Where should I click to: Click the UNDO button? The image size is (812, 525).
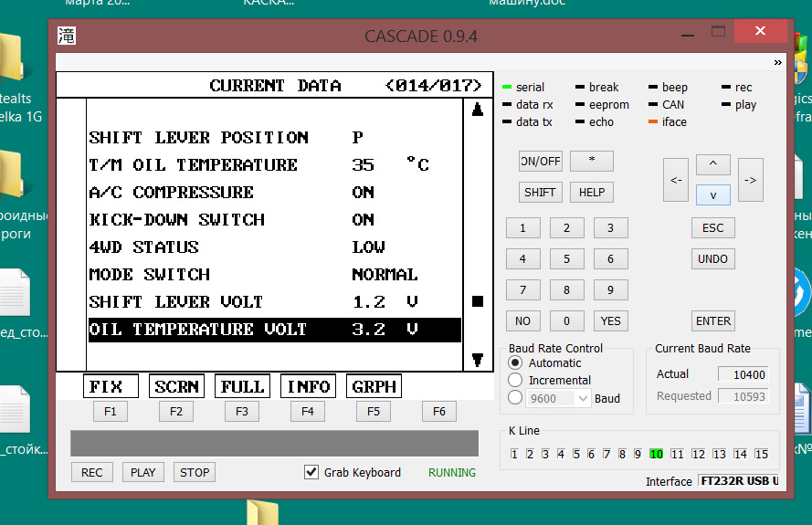pos(713,259)
